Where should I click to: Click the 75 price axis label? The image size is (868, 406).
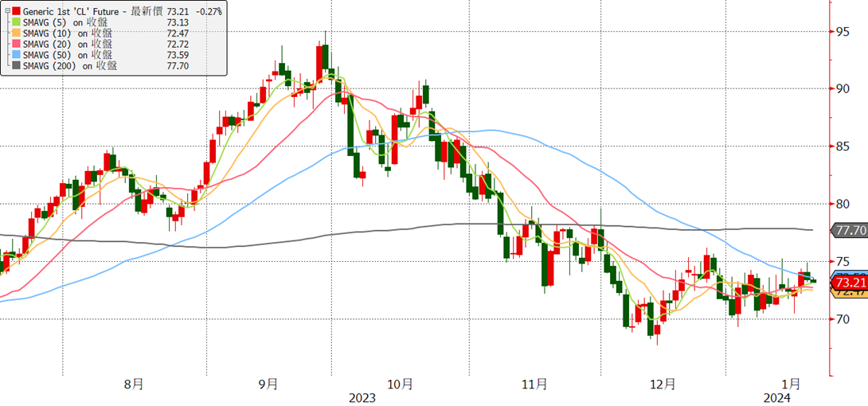click(843, 261)
